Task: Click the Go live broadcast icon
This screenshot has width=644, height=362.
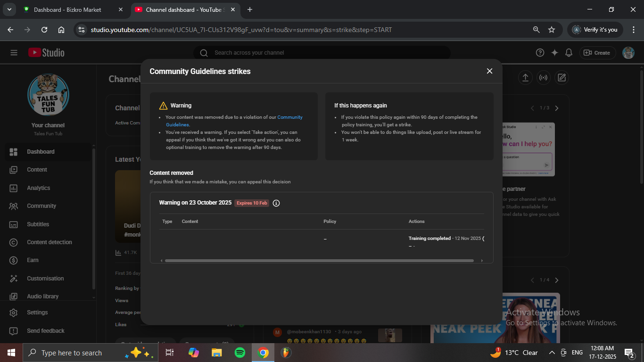Action: pyautogui.click(x=543, y=78)
